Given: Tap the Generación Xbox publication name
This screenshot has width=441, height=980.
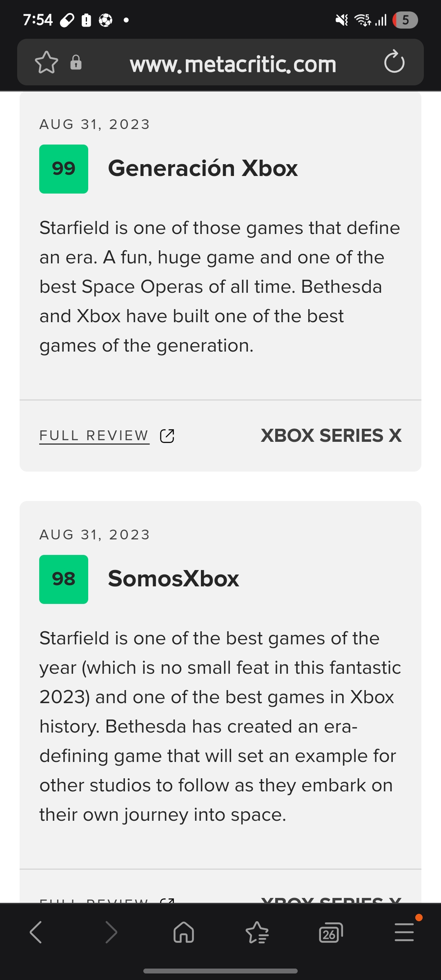Looking at the screenshot, I should (x=203, y=168).
